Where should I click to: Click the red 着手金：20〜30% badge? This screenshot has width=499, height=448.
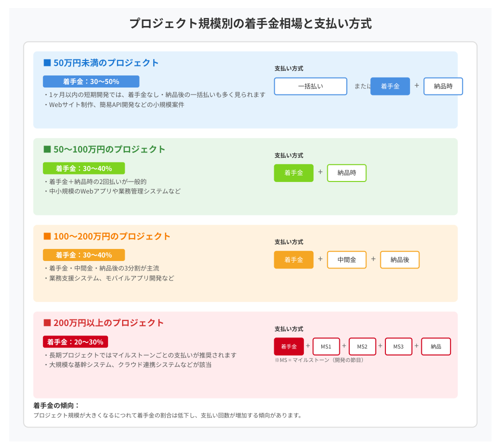pos(76,342)
